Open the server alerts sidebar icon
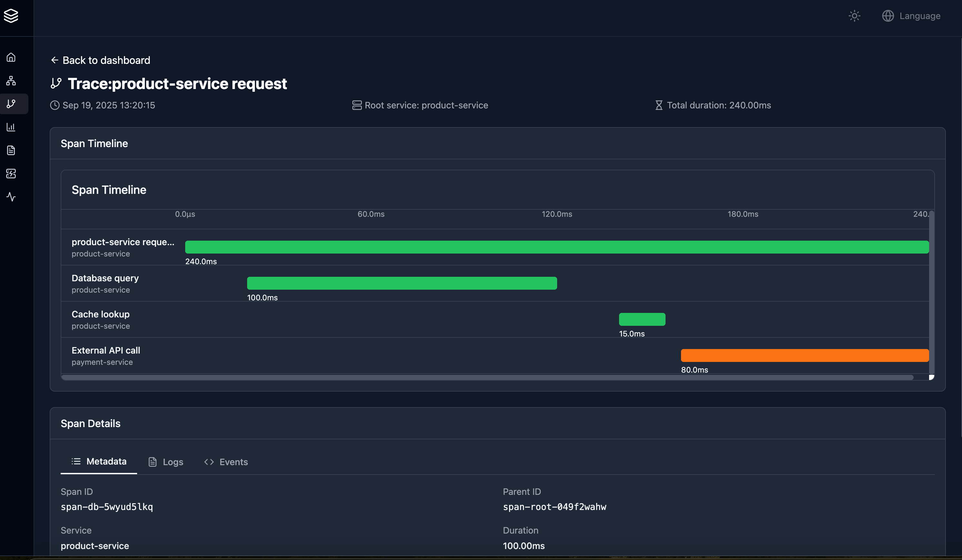This screenshot has height=560, width=962. [x=11, y=174]
